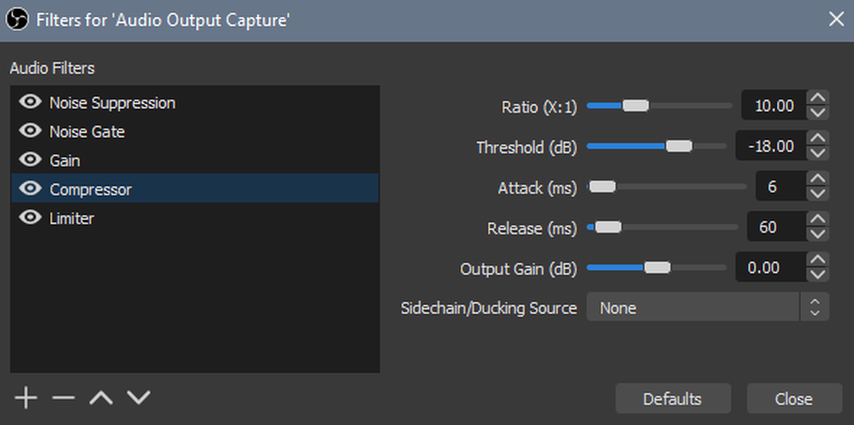The height and width of the screenshot is (425, 854).
Task: Open the Sidechain/Ducking Source dropdown
Action: coord(707,307)
